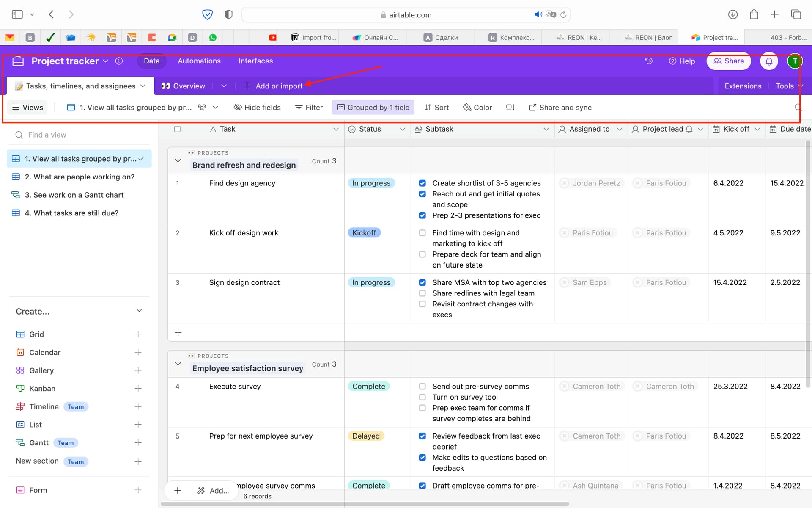812x508 pixels.
Task: Uncheck 'Create shortlist of 3-5 agencies' subtask
Action: [422, 183]
